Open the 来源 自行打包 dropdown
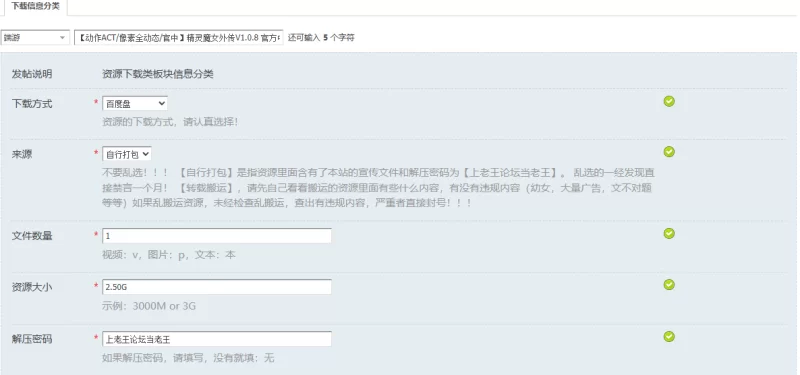 [127, 154]
